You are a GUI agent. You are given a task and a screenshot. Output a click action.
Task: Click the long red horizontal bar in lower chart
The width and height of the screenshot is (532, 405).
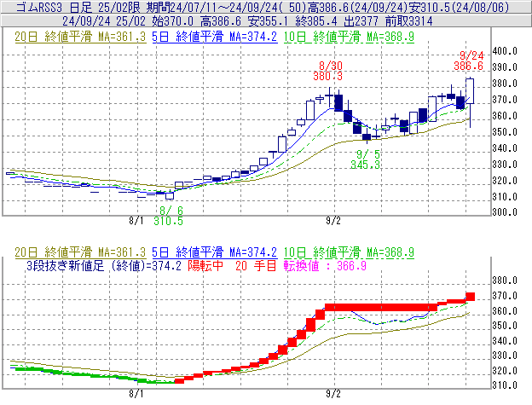(381, 308)
